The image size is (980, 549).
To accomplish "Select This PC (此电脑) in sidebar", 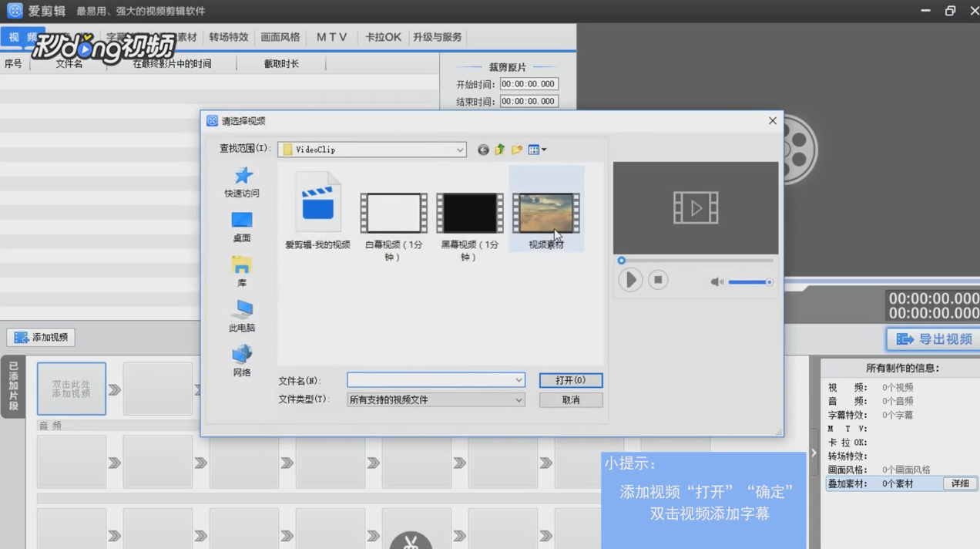I will pyautogui.click(x=242, y=317).
